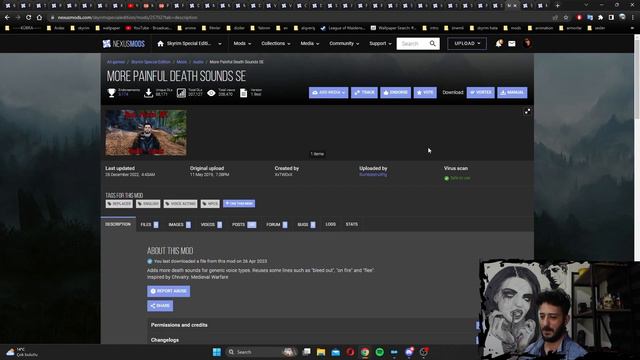Go to Mods breadcrumb link

182,62
